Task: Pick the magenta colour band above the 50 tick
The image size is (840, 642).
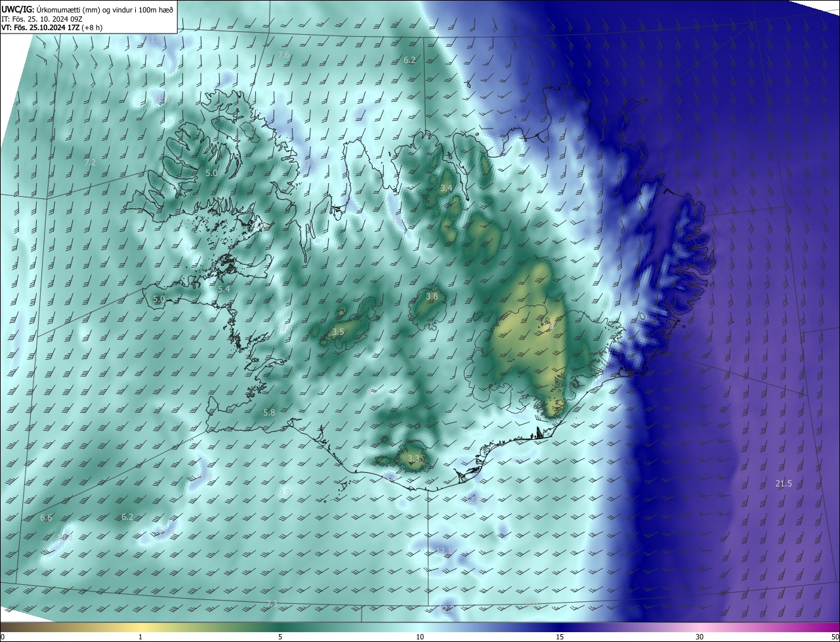Action: 833,627
